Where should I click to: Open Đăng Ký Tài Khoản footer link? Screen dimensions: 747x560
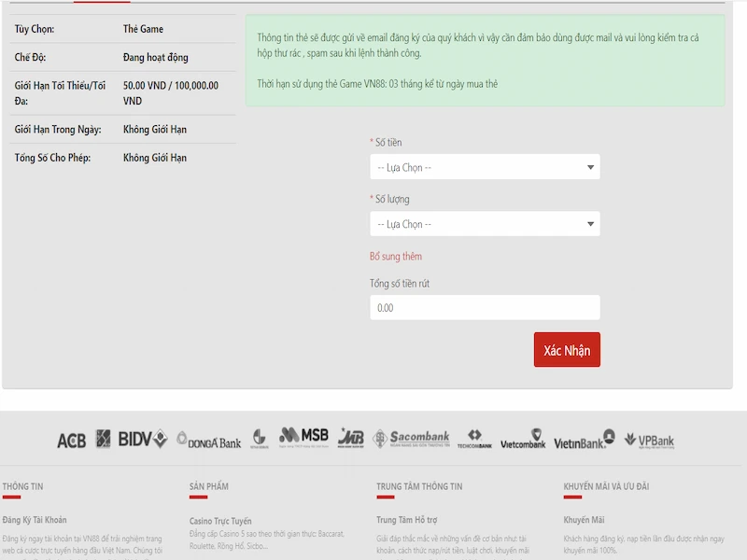point(35,520)
